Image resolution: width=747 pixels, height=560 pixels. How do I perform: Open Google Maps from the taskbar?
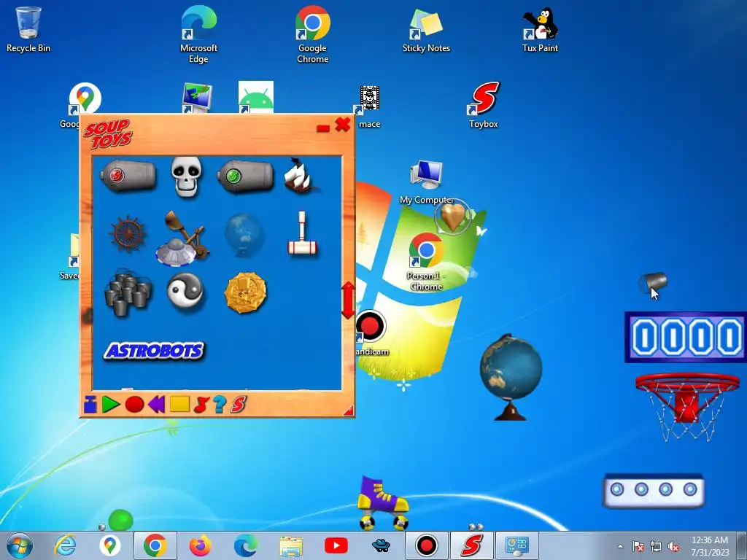point(110,545)
